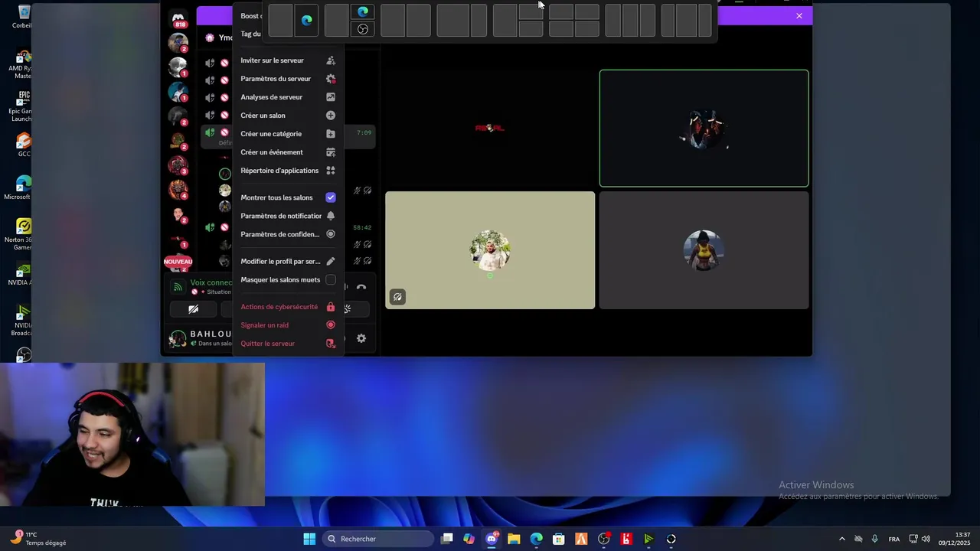Open Paramètres de confidentialité entry
980x551 pixels.
click(x=288, y=234)
